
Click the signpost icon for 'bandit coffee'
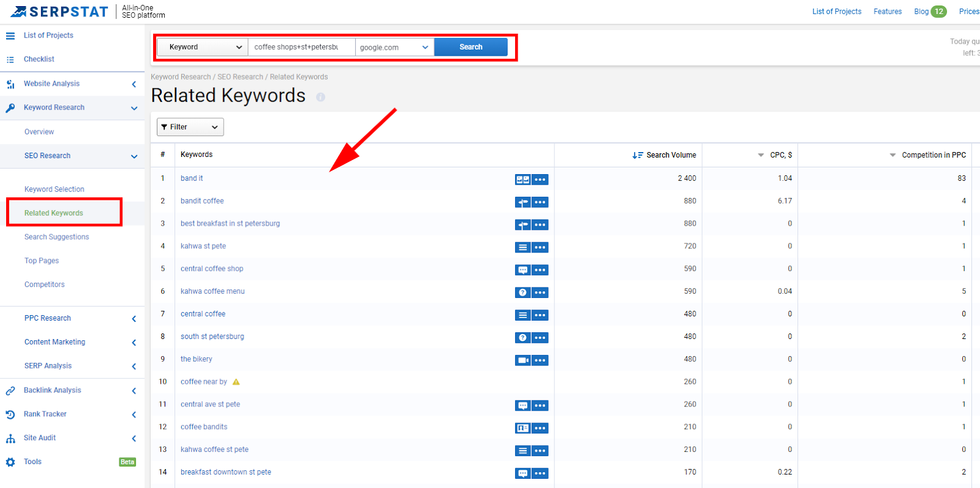(x=522, y=202)
